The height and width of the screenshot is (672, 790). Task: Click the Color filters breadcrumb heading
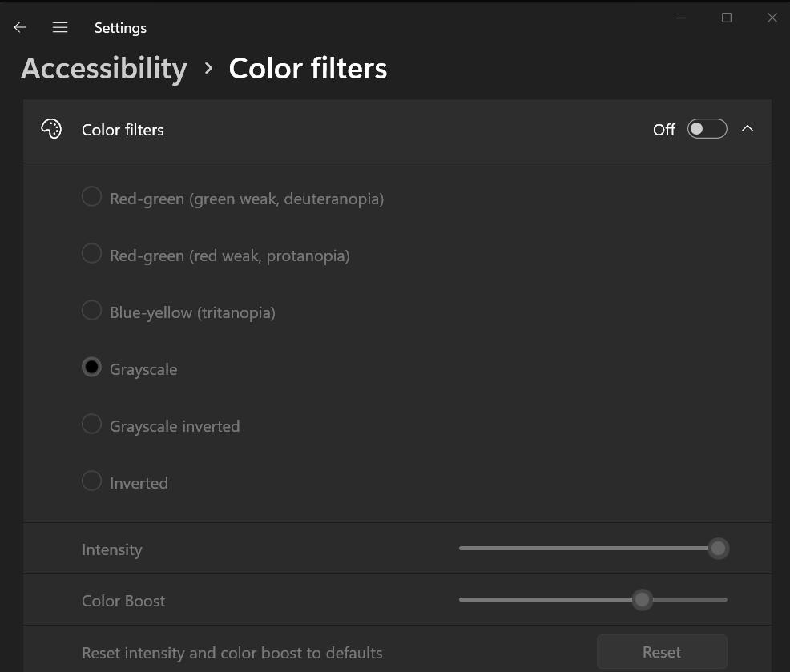pyautogui.click(x=308, y=69)
